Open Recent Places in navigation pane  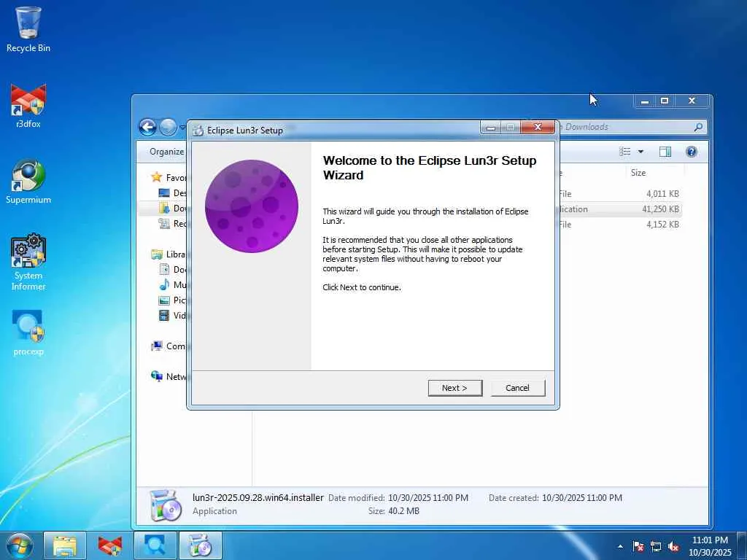(172, 223)
